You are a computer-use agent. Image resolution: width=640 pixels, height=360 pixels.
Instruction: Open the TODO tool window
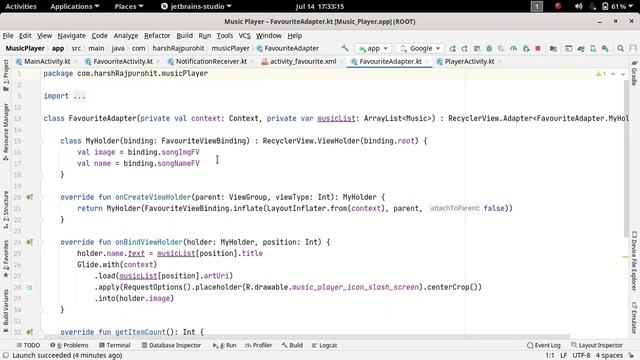click(28, 345)
